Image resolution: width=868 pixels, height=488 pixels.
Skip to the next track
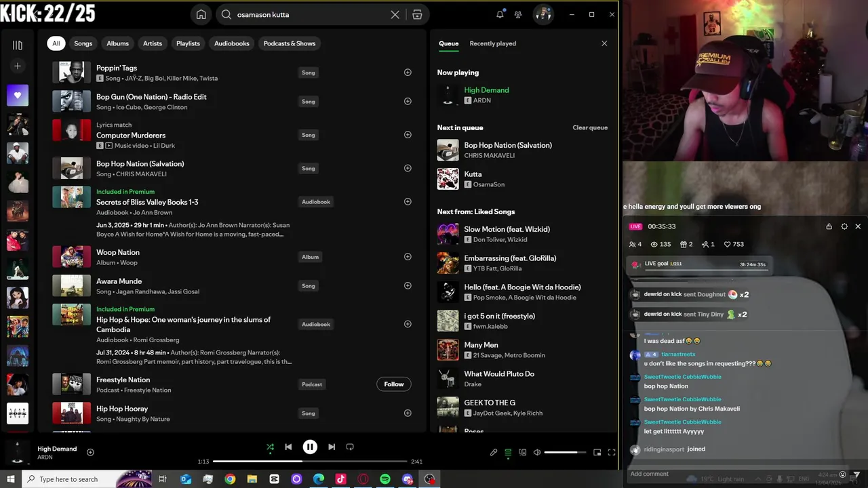point(332,447)
